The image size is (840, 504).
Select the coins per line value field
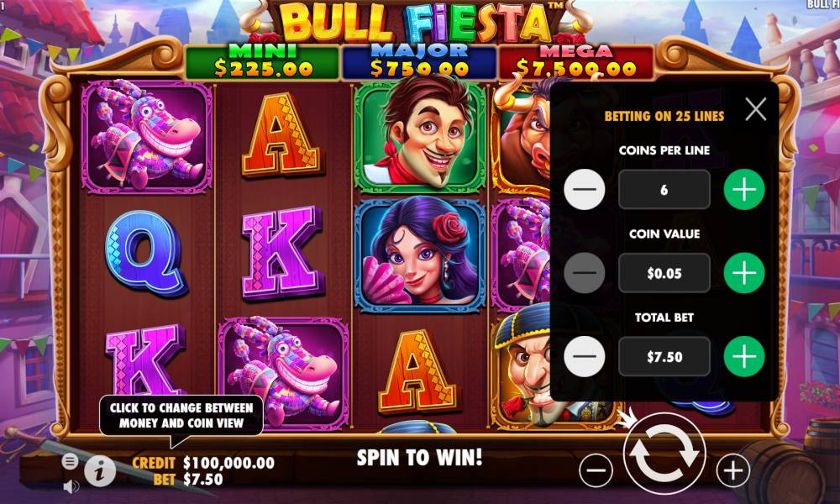pyautogui.click(x=664, y=190)
